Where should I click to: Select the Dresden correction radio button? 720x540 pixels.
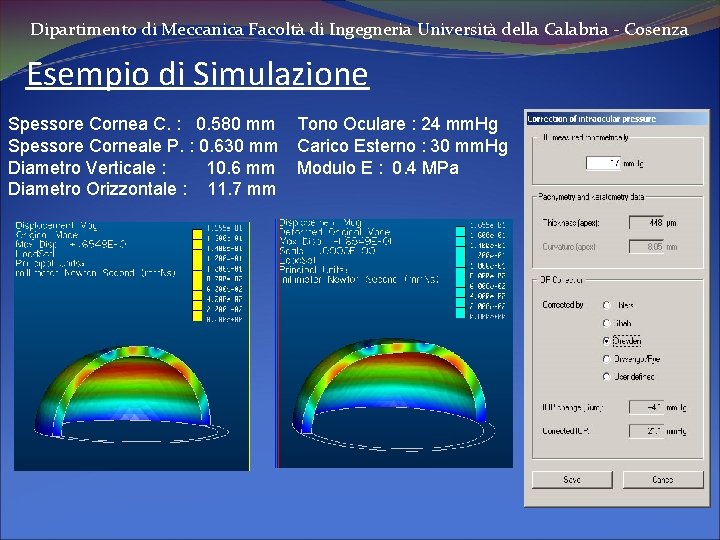(607, 341)
